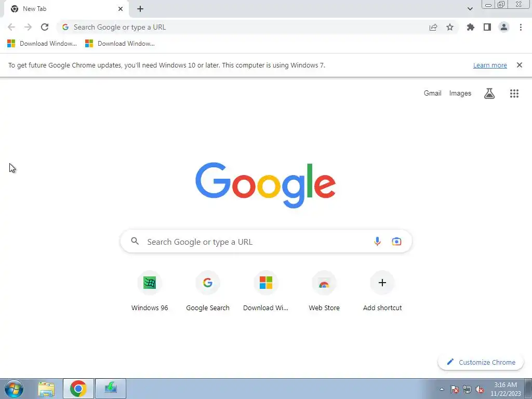Image resolution: width=532 pixels, height=399 pixels.
Task: Open Google Images link
Action: 460,94
